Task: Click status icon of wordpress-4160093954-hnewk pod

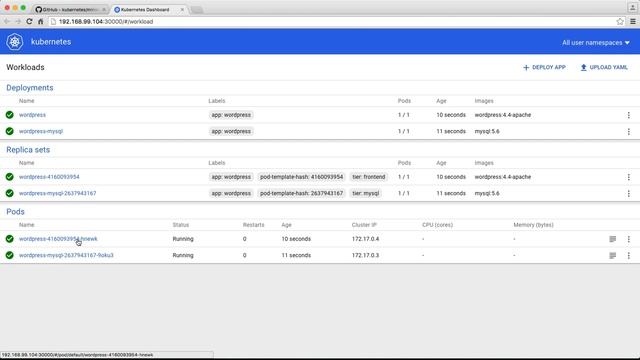Action: point(10,239)
